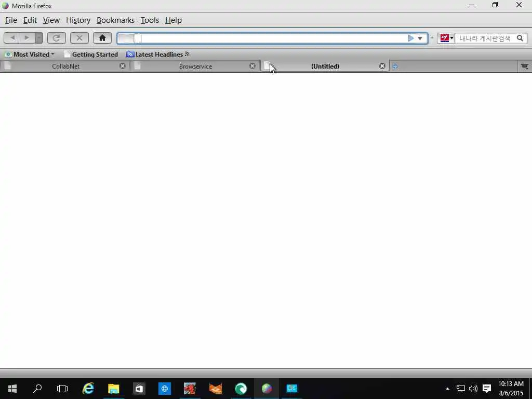Screen dimensions: 532x399
Task: Open the green circular taskbar app
Action: click(x=241, y=389)
